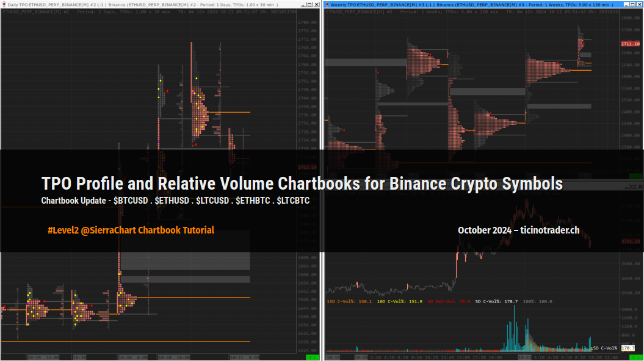
Task: Click the '10D C-Vol%: 151.9' study label
Action: pos(400,301)
